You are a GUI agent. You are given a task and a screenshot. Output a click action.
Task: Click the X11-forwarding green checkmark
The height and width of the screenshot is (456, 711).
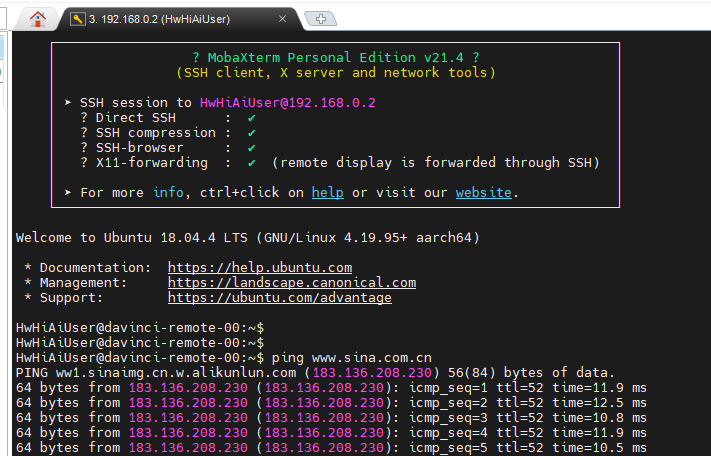tap(252, 163)
